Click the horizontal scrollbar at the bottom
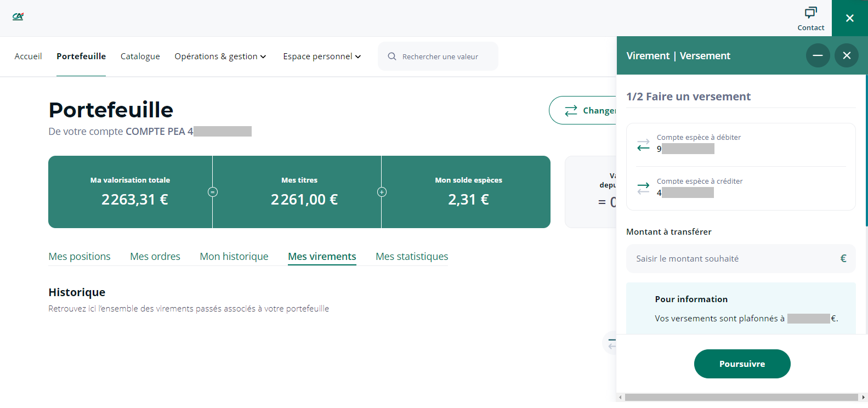This screenshot has width=868, height=408. [740, 397]
